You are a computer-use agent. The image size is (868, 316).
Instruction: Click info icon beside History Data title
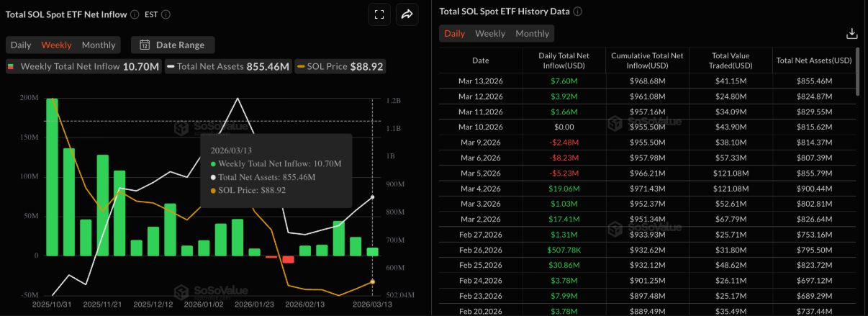tap(578, 12)
